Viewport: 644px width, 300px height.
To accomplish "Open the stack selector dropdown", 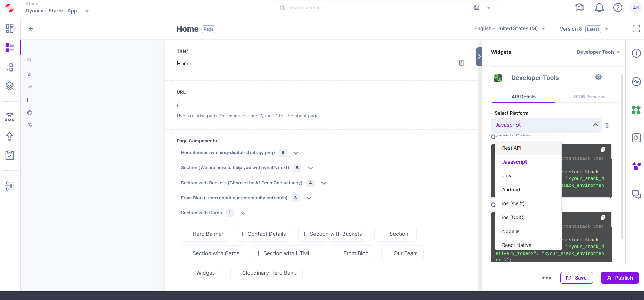I will pos(87,11).
